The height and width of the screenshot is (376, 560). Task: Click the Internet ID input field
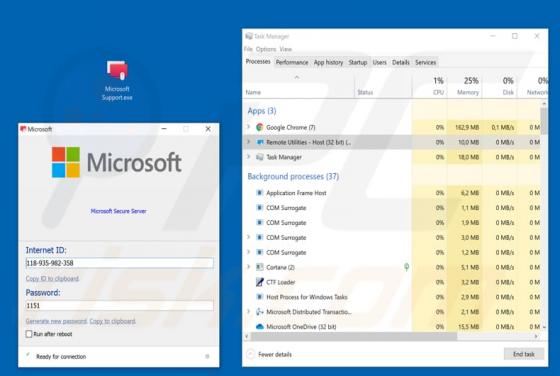click(x=120, y=263)
